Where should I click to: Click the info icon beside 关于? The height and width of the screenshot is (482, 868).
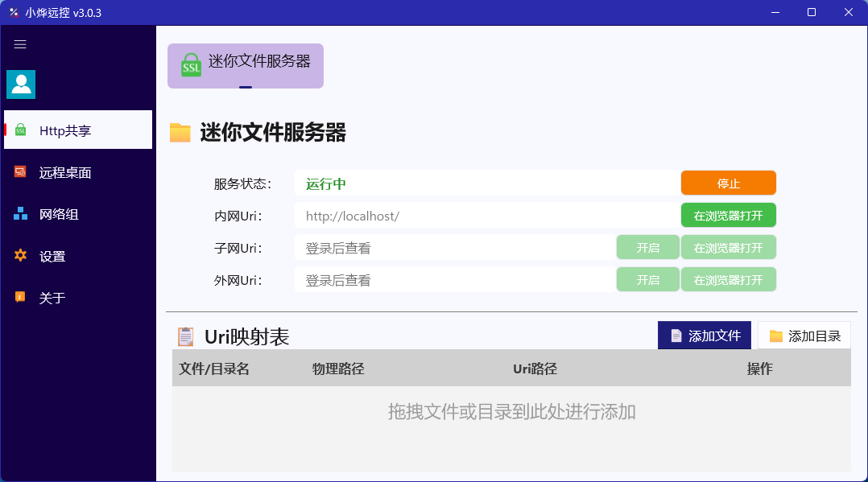[20, 297]
